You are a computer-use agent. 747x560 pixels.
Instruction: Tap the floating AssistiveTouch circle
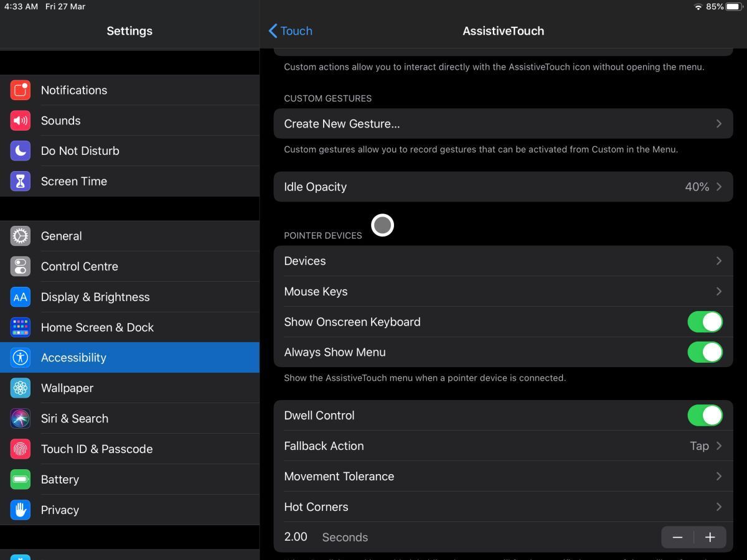pyautogui.click(x=382, y=225)
